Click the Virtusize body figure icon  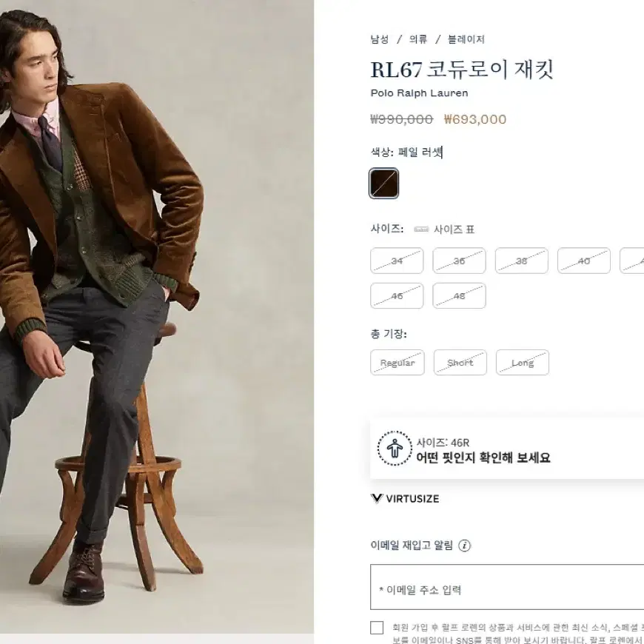[x=395, y=448]
